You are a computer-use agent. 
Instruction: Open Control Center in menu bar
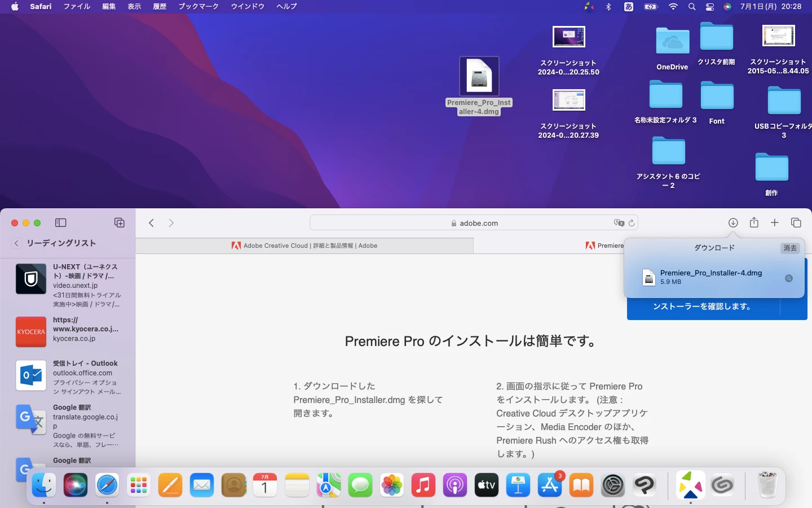(x=710, y=7)
